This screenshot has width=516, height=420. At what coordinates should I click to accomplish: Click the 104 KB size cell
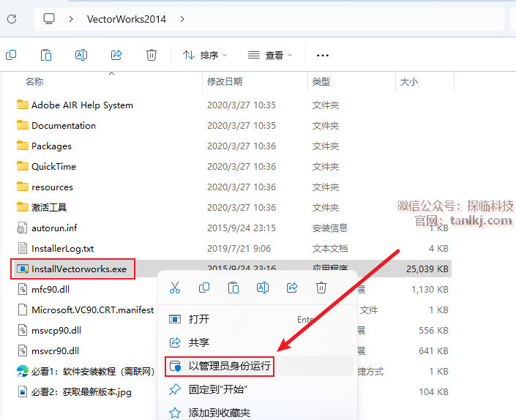click(x=433, y=391)
